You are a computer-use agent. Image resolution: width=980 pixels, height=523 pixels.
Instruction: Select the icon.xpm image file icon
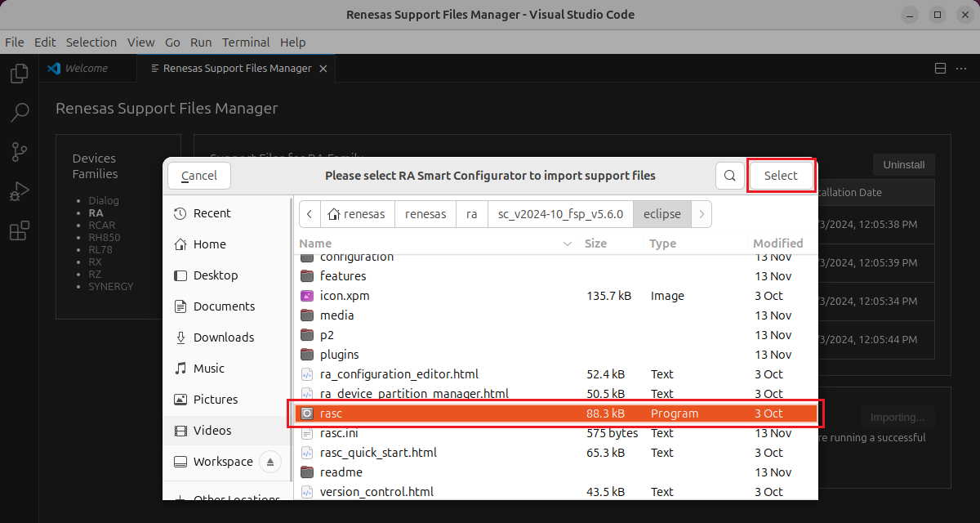(x=307, y=296)
